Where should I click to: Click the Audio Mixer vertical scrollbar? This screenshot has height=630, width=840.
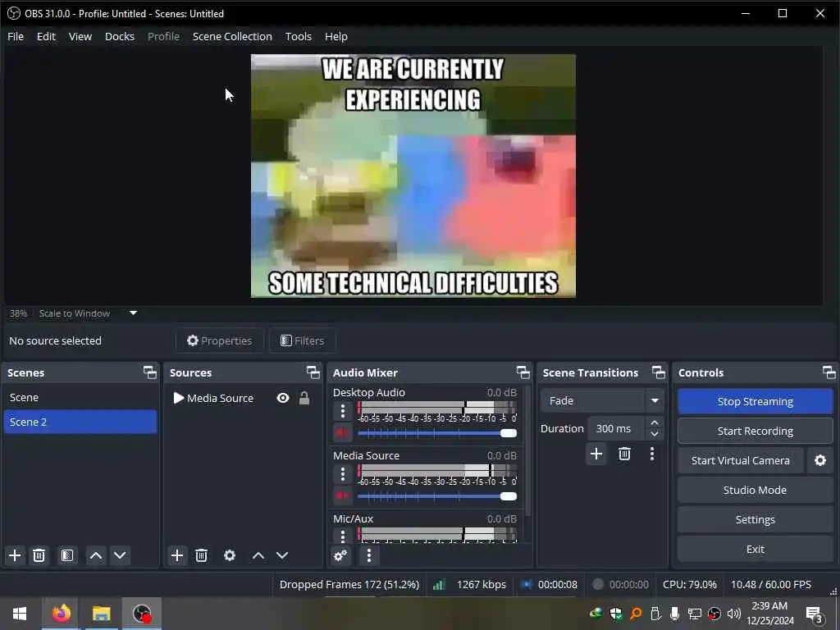(x=528, y=451)
